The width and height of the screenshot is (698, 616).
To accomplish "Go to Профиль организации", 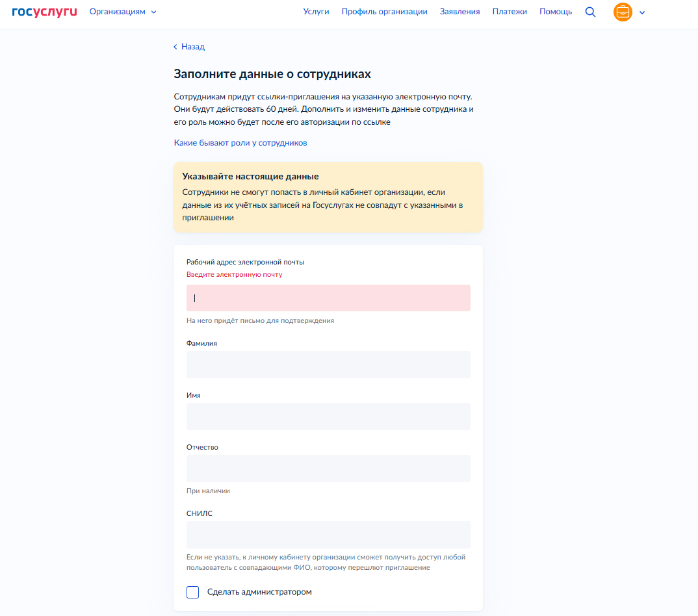I will pos(384,12).
